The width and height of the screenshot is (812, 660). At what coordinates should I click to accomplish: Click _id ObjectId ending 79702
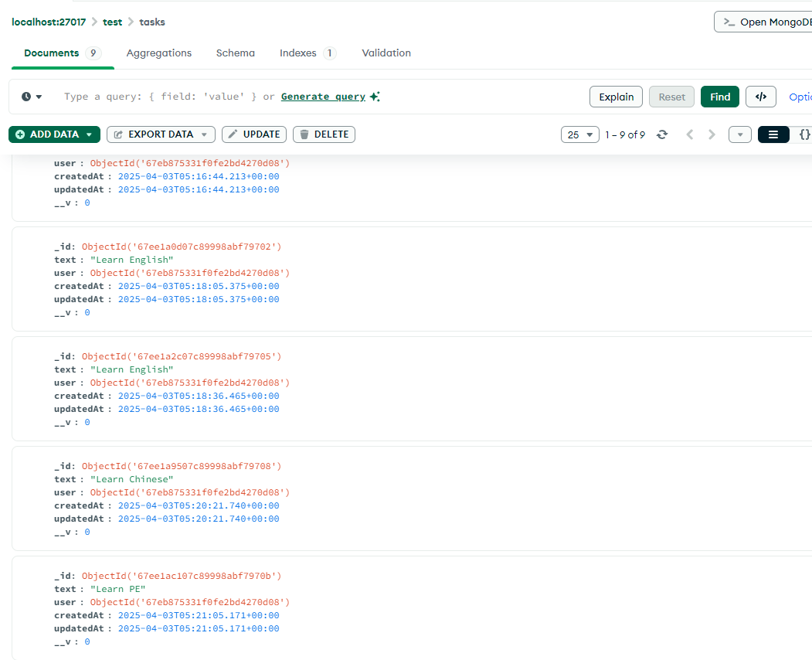tap(182, 247)
